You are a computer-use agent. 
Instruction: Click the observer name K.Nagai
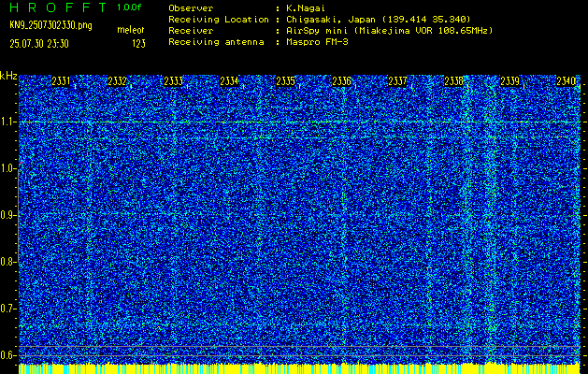pos(306,8)
